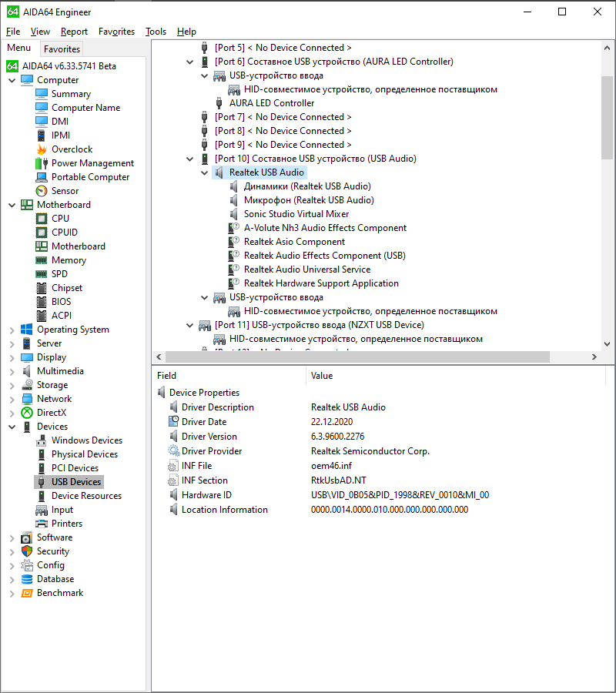The width and height of the screenshot is (616, 693).
Task: Click the AIDA64 v6.33.5741 Beta root icon
Action: pos(12,66)
